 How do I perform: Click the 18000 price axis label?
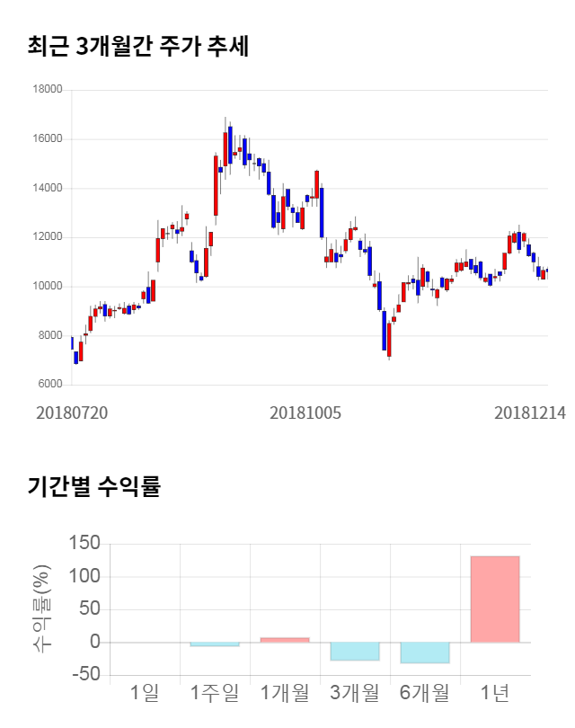tap(47, 90)
